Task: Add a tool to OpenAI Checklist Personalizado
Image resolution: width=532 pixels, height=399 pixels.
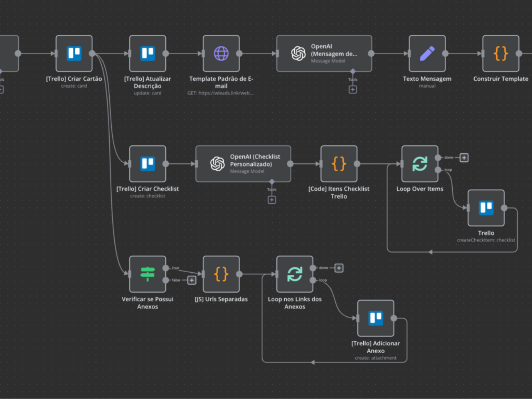Action: point(272,200)
